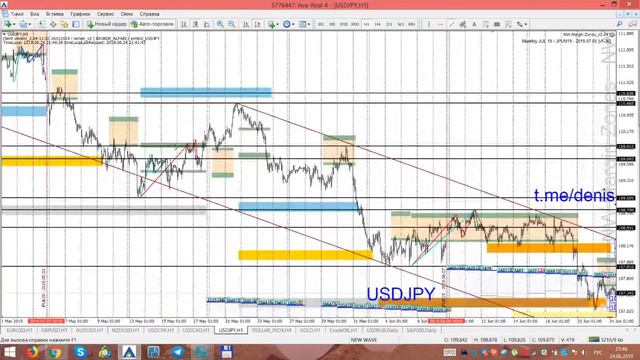
Task: Expand the templates dropdown arrow
Action: tap(309, 24)
